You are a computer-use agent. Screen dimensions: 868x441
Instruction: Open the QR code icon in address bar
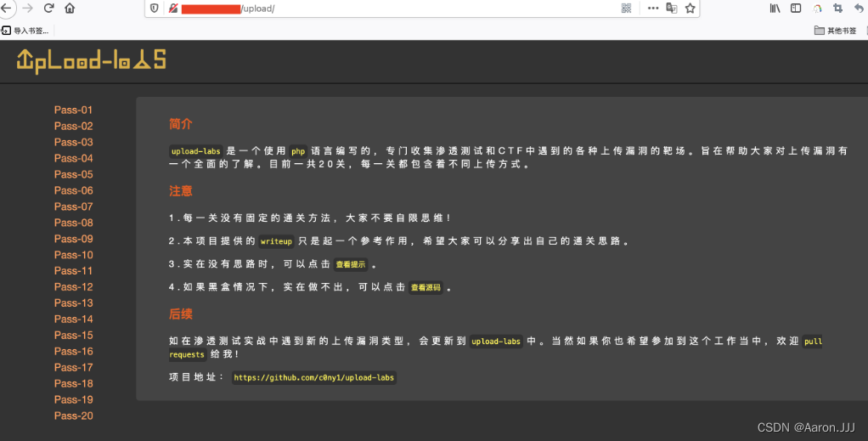click(x=626, y=8)
